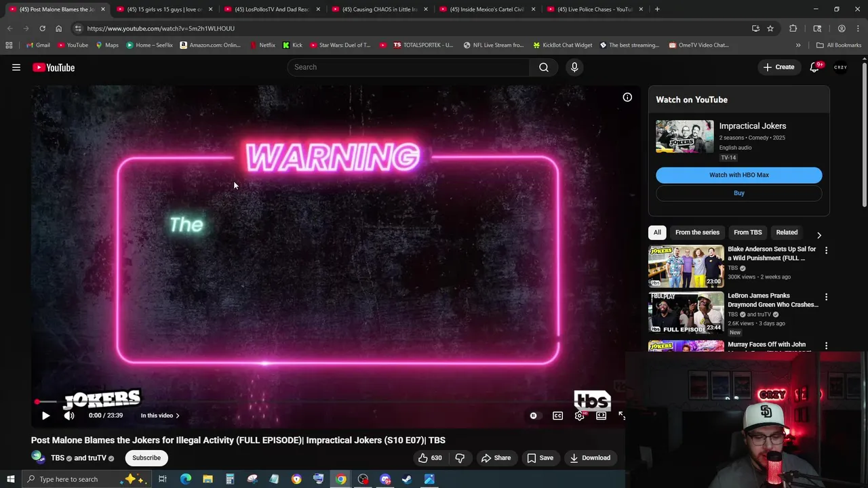Open the All Bookmarks folder
Viewport: 868px width, 488px height.
pos(839,45)
